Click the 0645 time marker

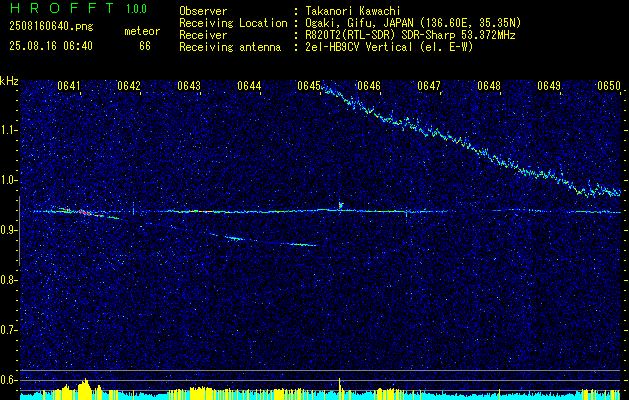coord(309,86)
